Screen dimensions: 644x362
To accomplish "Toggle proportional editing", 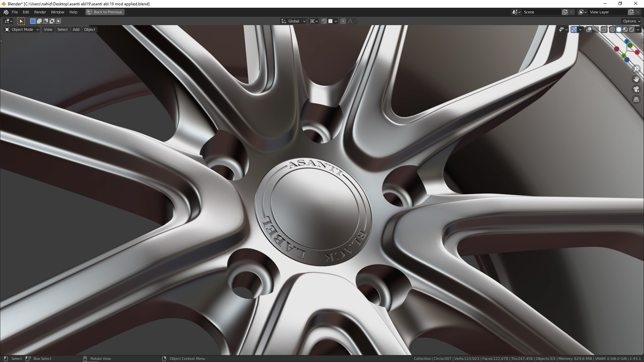I will (343, 21).
